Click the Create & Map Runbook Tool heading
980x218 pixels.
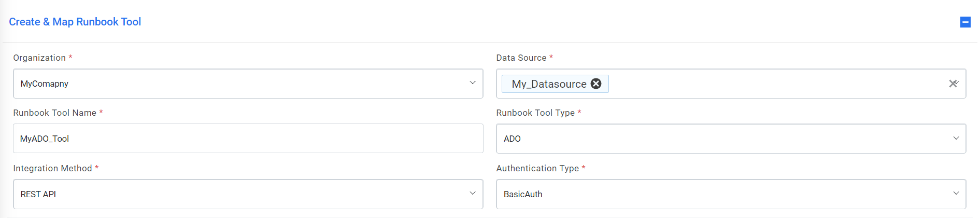(x=75, y=22)
